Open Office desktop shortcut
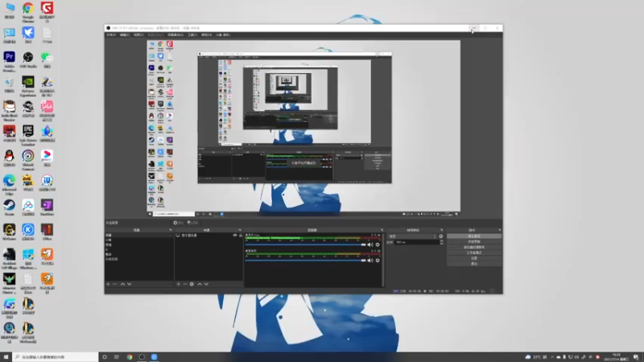Image resolution: width=644 pixels, height=362 pixels. [x=47, y=232]
